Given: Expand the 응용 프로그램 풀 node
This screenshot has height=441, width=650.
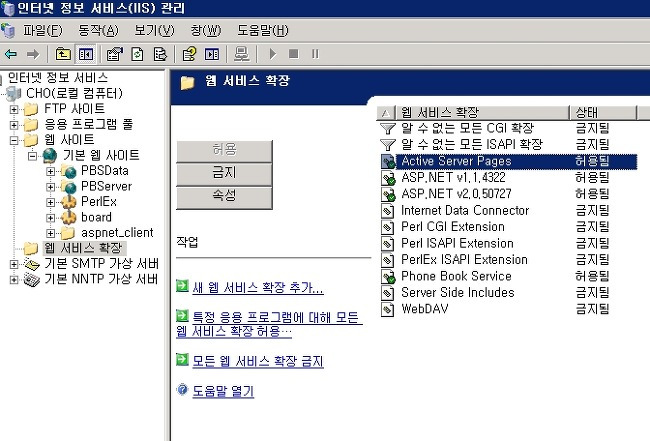Looking at the screenshot, I should 14,125.
